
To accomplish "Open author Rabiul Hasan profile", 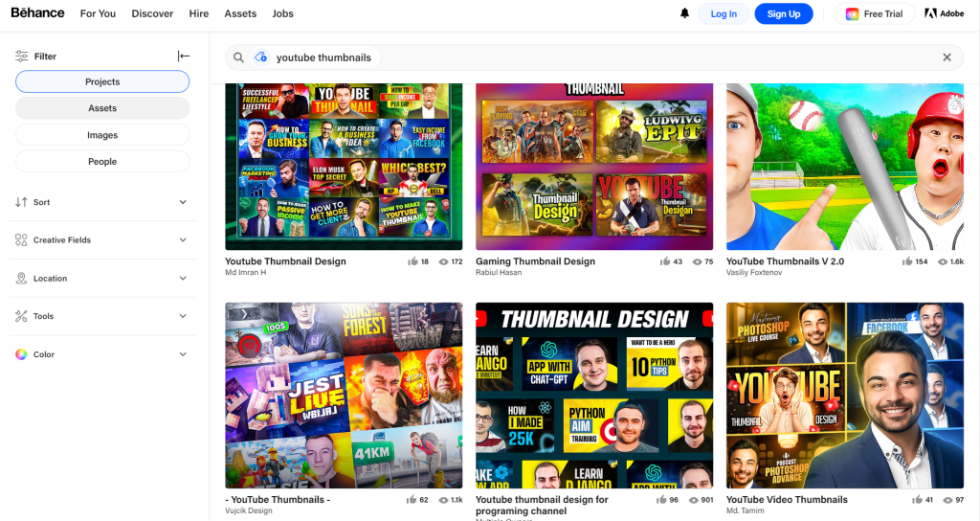I will [x=499, y=273].
